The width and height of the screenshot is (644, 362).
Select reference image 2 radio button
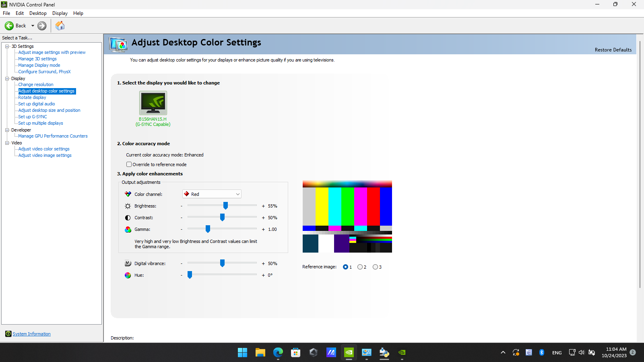point(360,267)
